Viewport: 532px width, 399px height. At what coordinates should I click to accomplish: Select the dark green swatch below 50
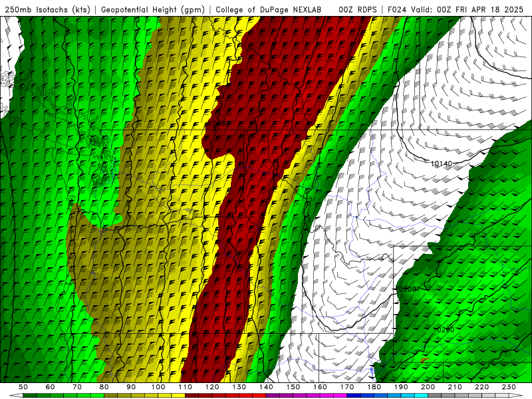tap(30, 395)
